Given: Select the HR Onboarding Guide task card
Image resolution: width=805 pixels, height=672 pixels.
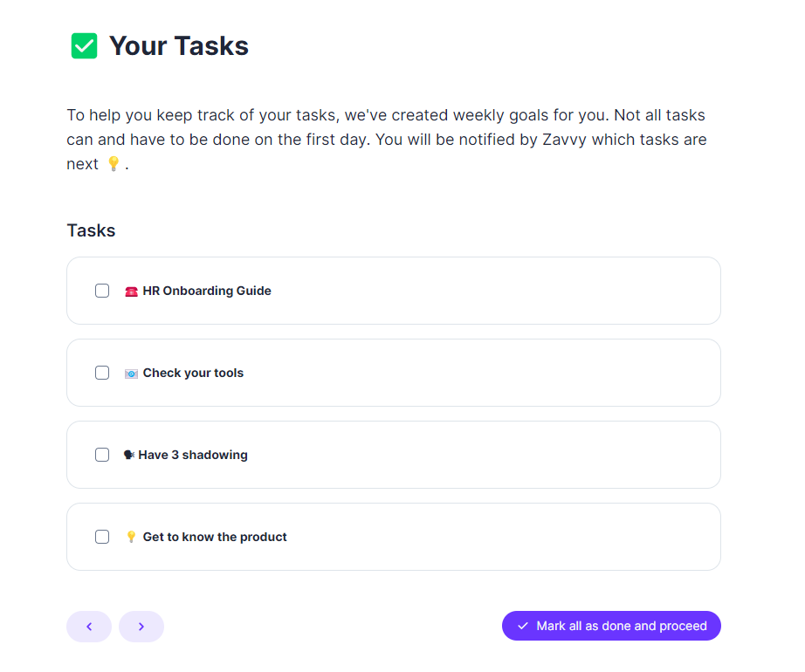Looking at the screenshot, I should tap(393, 291).
